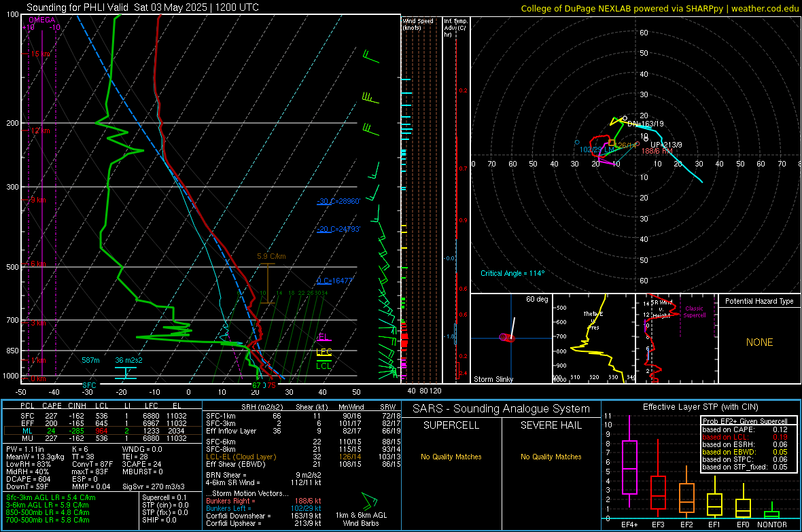Click the 'Eff Inflow Layer' row label
Screen dimensions: 802x532
(232, 431)
